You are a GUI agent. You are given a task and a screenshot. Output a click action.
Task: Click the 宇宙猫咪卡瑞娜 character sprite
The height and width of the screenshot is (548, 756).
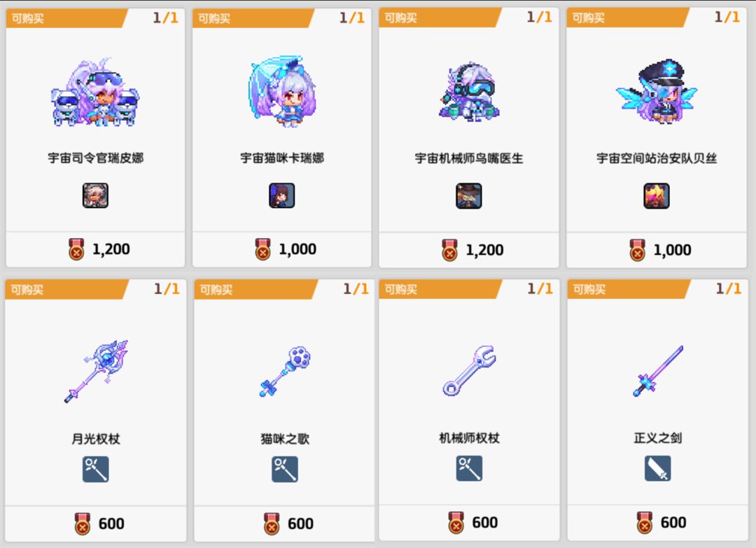tap(282, 91)
